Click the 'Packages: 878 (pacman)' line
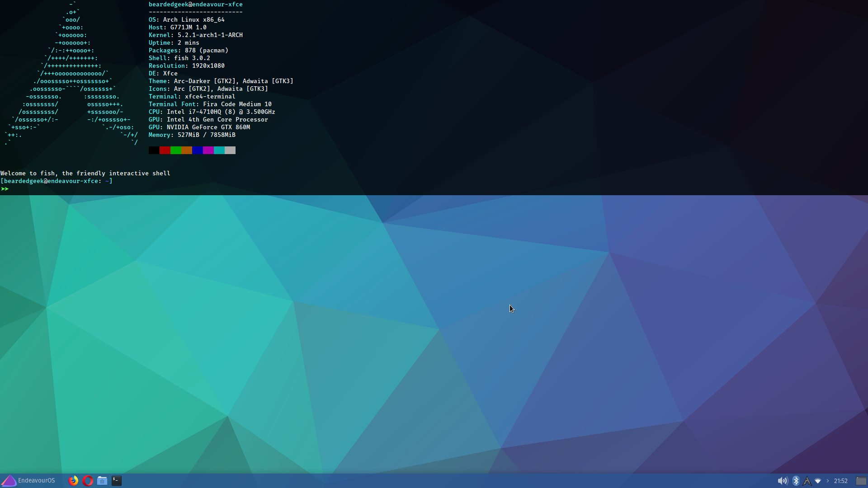 [189, 51]
